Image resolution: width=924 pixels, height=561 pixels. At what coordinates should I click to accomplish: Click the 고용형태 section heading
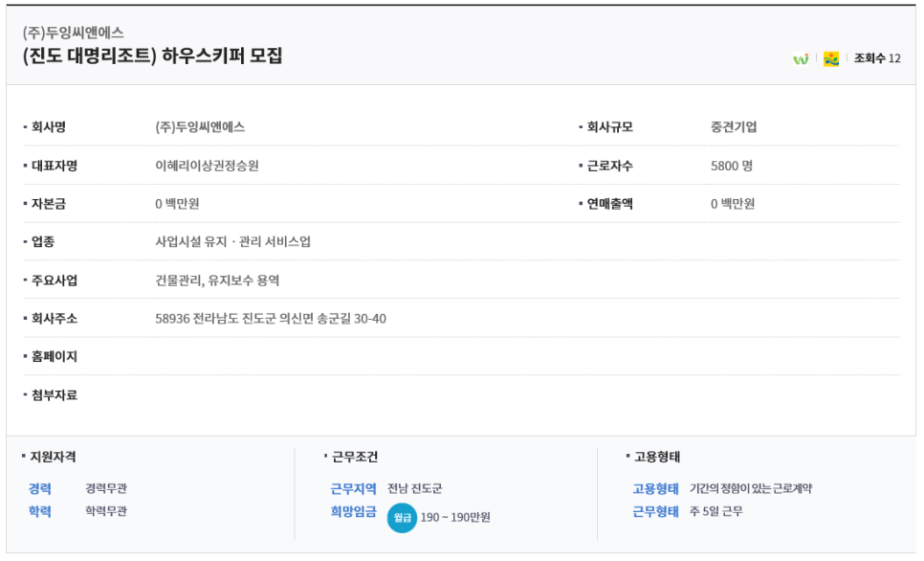[x=657, y=457]
